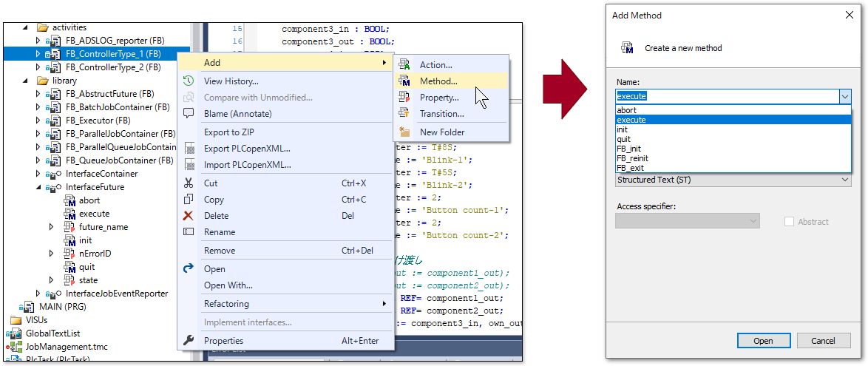The width and height of the screenshot is (868, 366).
Task: Select the VISUs folder in tree
Action: [x=36, y=320]
